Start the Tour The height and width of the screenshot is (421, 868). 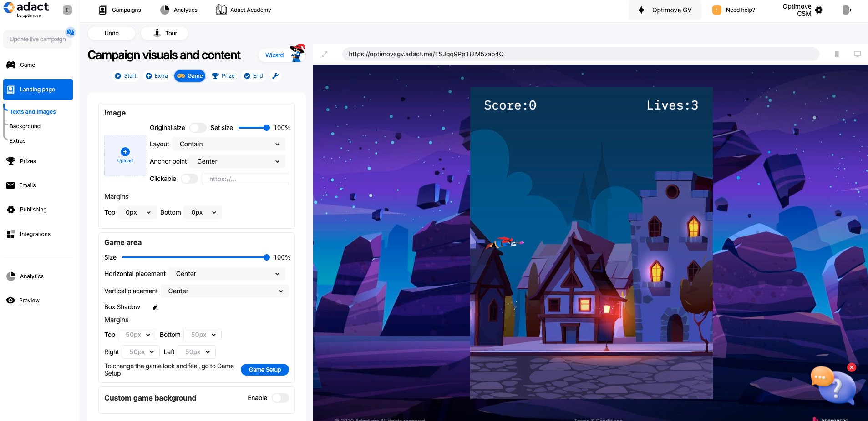pos(164,33)
